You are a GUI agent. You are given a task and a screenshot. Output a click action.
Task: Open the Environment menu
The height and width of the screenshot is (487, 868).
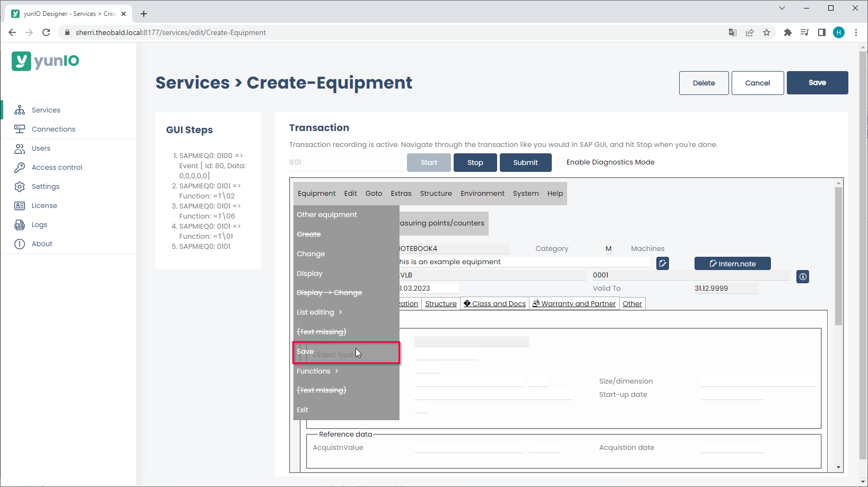[x=482, y=193]
